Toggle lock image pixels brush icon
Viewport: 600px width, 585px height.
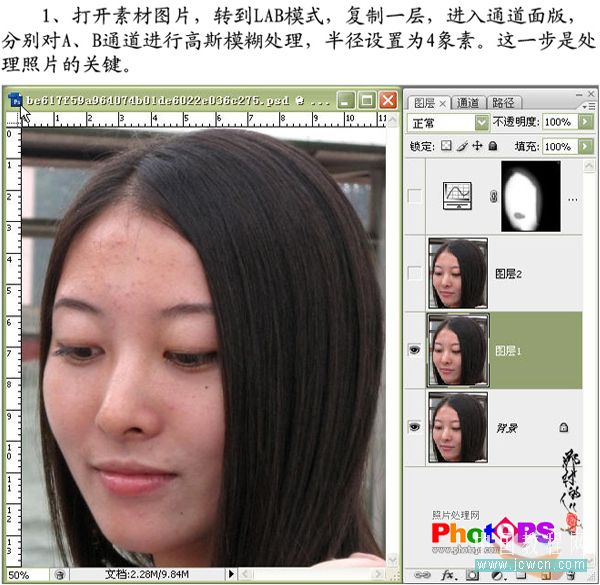[462, 146]
